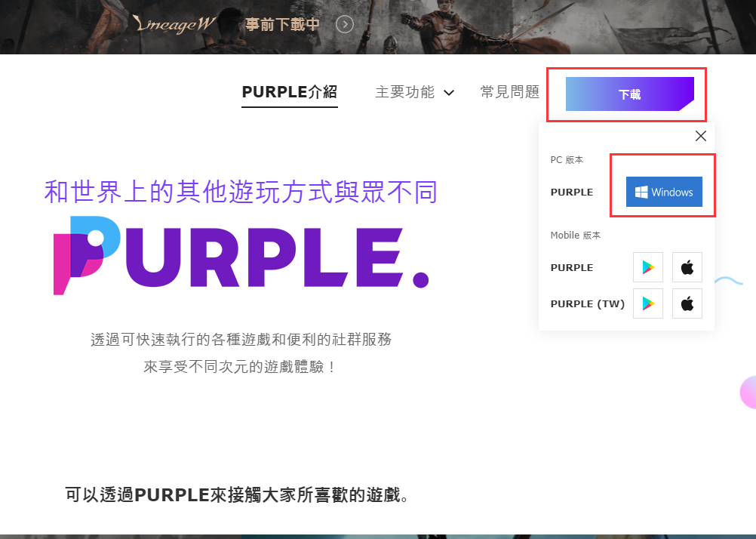Click the text 來享受不同次元的遊戲體驗！
Viewport: 756px width, 539px height.
coord(241,367)
